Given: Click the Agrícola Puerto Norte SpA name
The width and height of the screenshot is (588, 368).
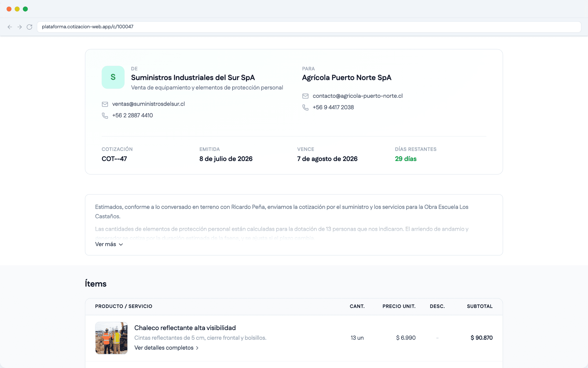Looking at the screenshot, I should 347,77.
